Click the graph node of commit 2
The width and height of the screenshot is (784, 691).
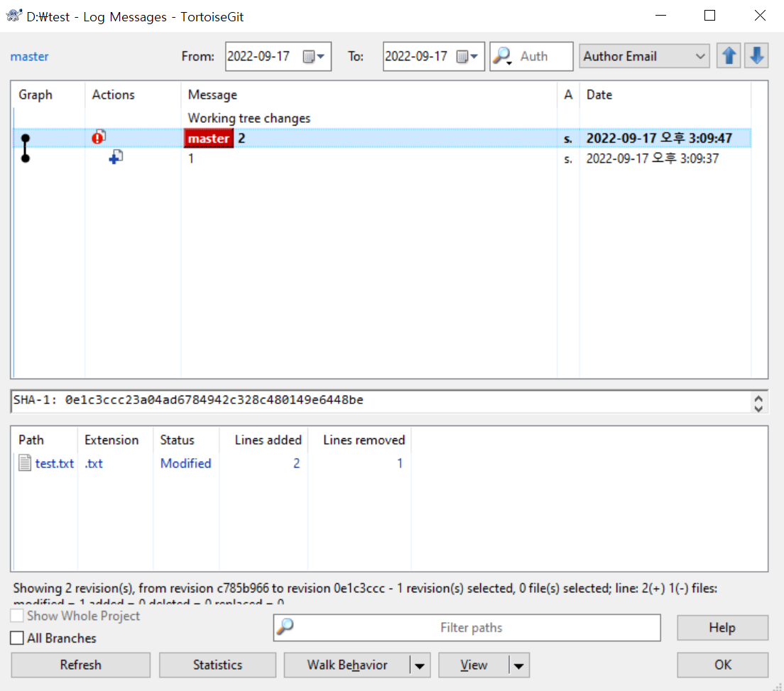coord(26,138)
